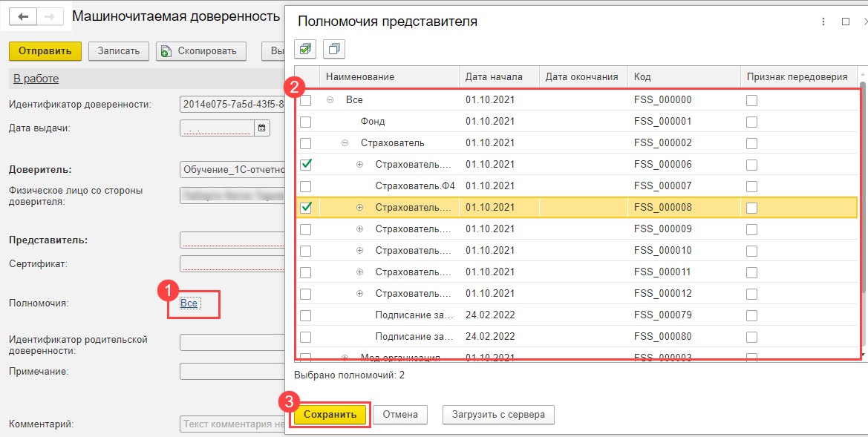Viewport: 868px width, 437px height.
Task: Click the Отмена button
Action: [399, 414]
